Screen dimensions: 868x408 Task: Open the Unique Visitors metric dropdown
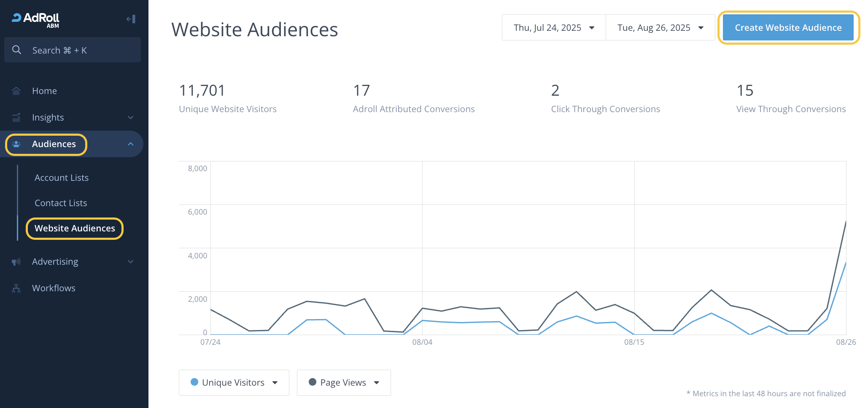coord(234,383)
